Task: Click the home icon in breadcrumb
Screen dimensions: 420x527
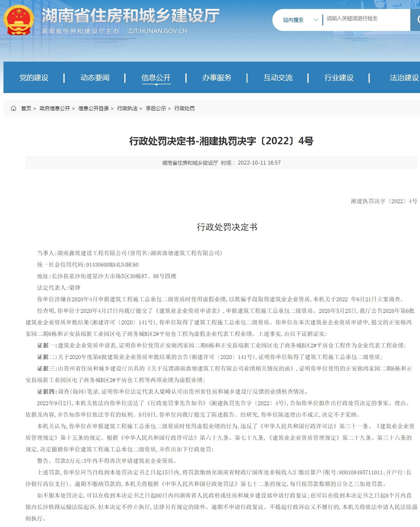Action: tap(13, 108)
